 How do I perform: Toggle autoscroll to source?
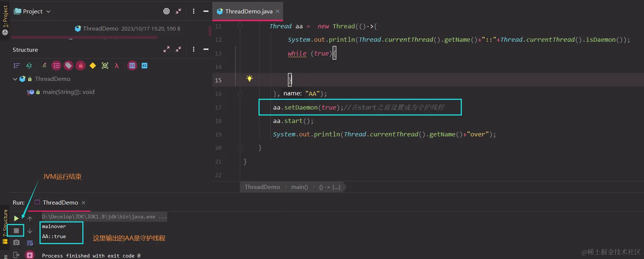[132, 66]
